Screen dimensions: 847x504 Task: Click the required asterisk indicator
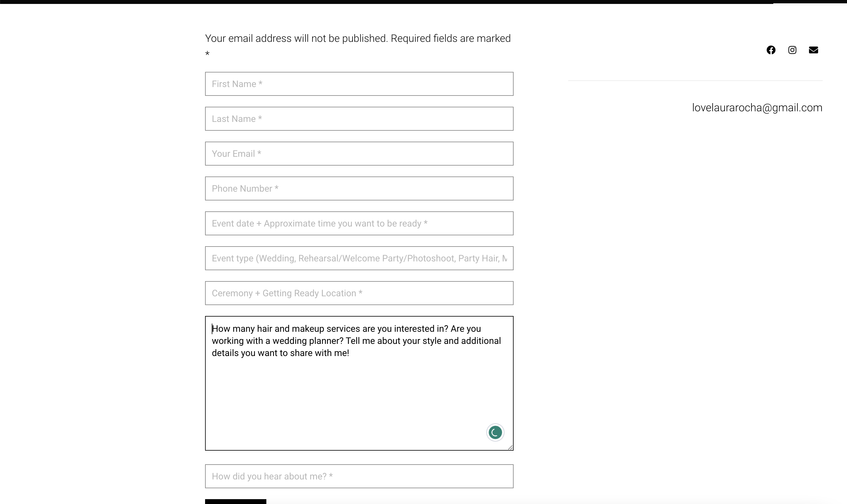click(x=207, y=55)
